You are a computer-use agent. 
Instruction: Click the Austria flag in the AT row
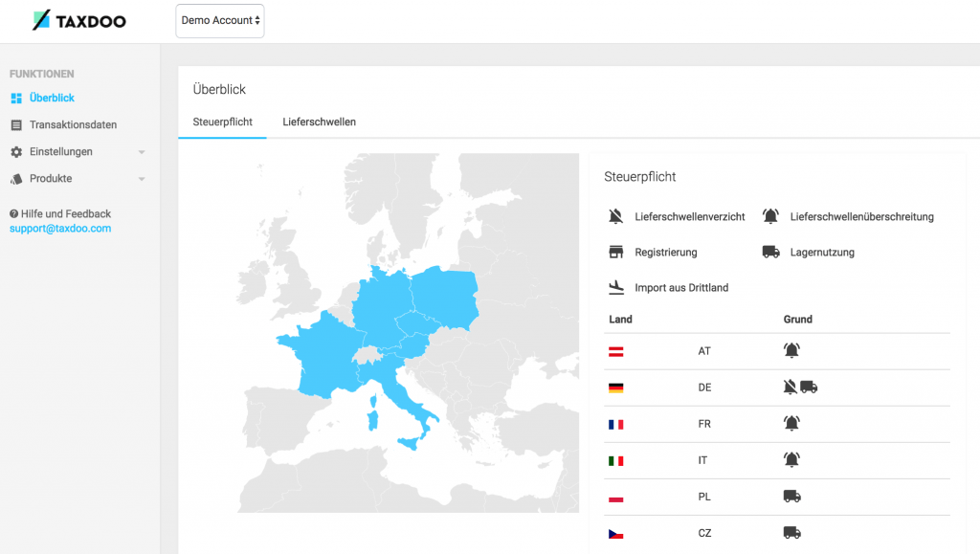tap(615, 352)
